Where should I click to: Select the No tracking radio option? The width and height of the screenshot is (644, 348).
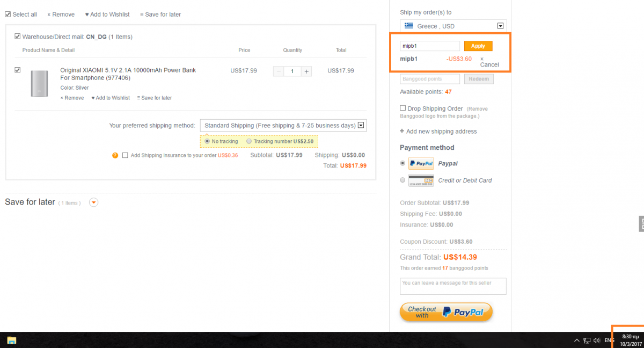[x=207, y=141]
